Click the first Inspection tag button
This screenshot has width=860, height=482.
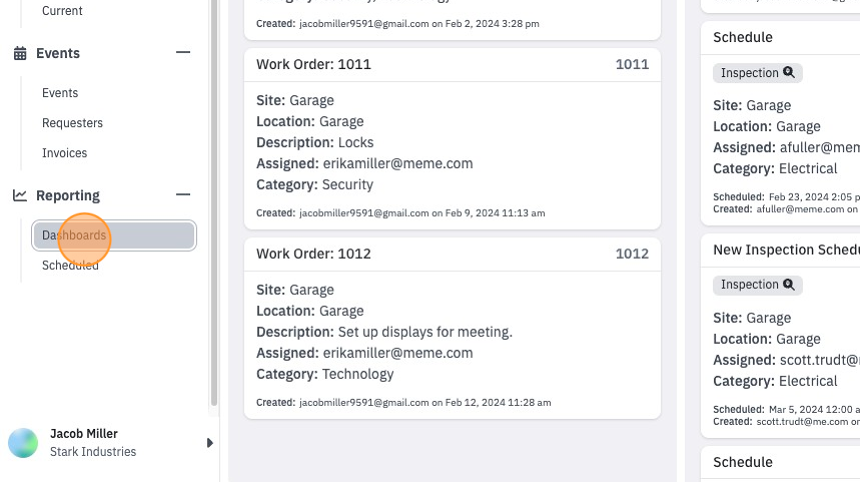pos(757,73)
